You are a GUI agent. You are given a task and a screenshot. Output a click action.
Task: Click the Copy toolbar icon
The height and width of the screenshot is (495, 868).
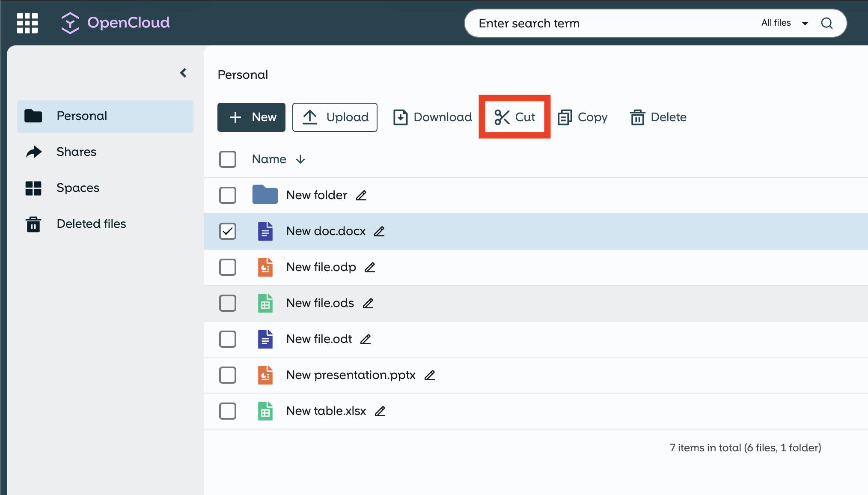[x=565, y=117]
